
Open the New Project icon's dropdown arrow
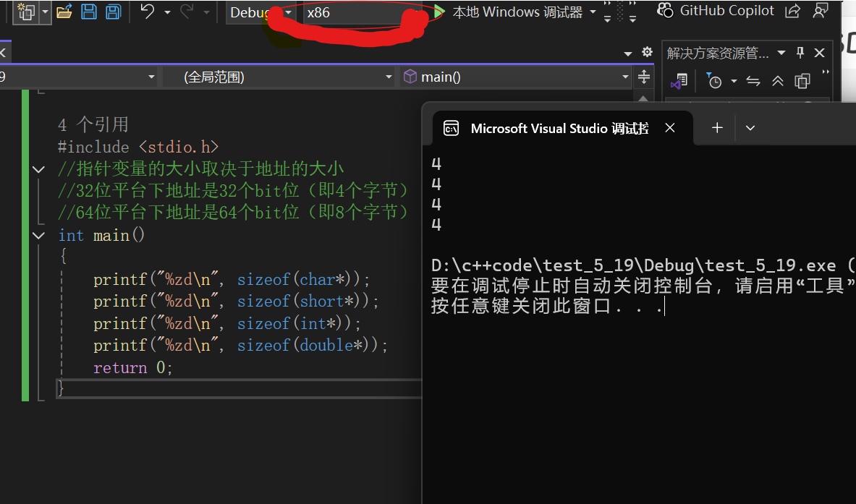click(46, 12)
